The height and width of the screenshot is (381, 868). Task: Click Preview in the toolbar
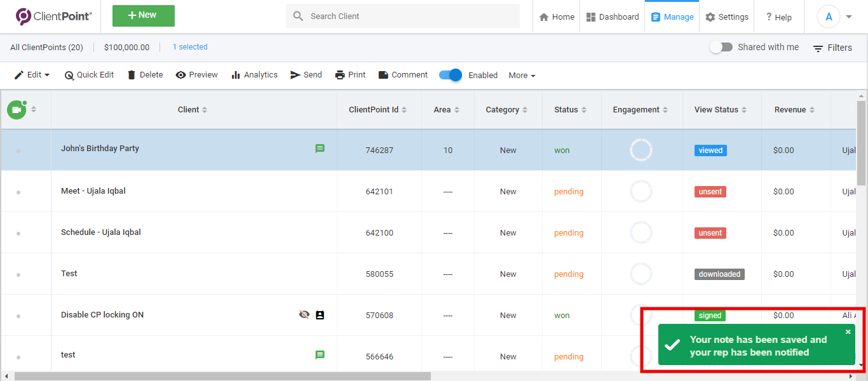[x=196, y=75]
